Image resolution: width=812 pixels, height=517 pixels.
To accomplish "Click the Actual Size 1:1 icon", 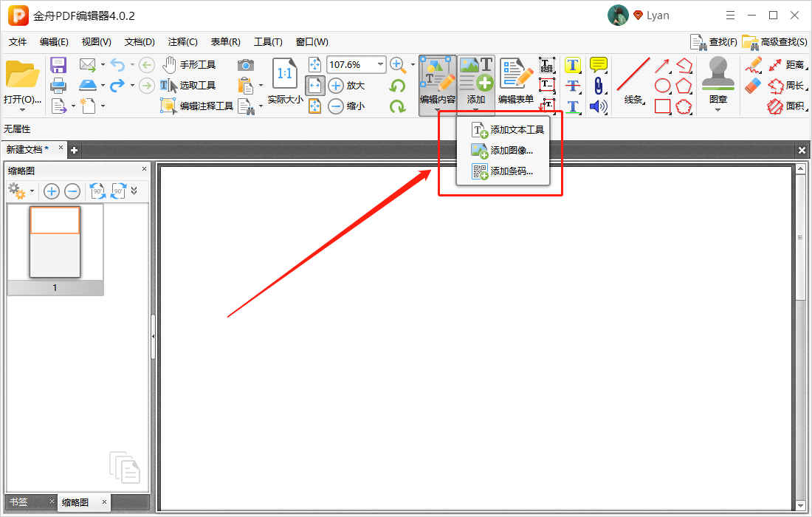I will pos(285,73).
